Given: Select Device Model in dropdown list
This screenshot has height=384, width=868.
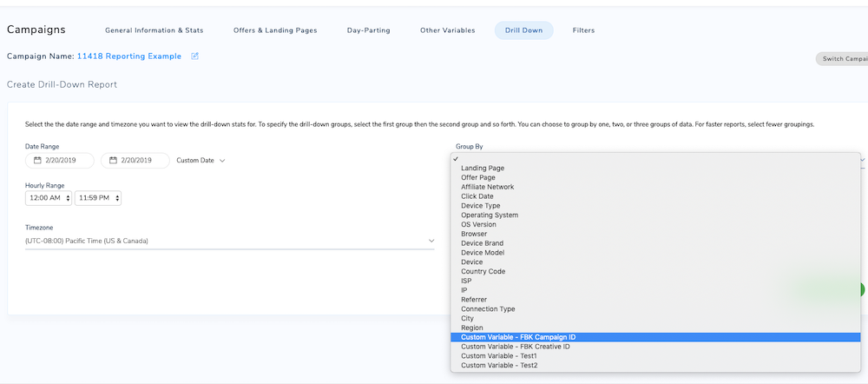Looking at the screenshot, I should [x=655, y=253].
